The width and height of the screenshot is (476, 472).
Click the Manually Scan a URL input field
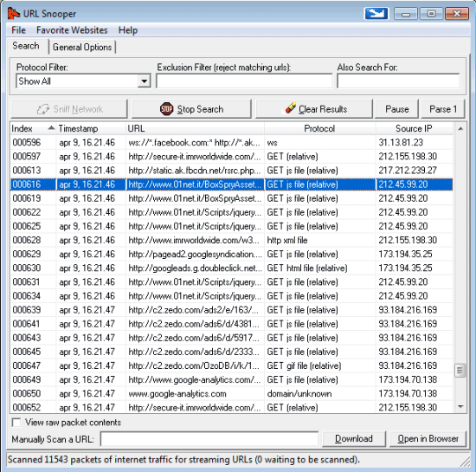pyautogui.click(x=209, y=439)
